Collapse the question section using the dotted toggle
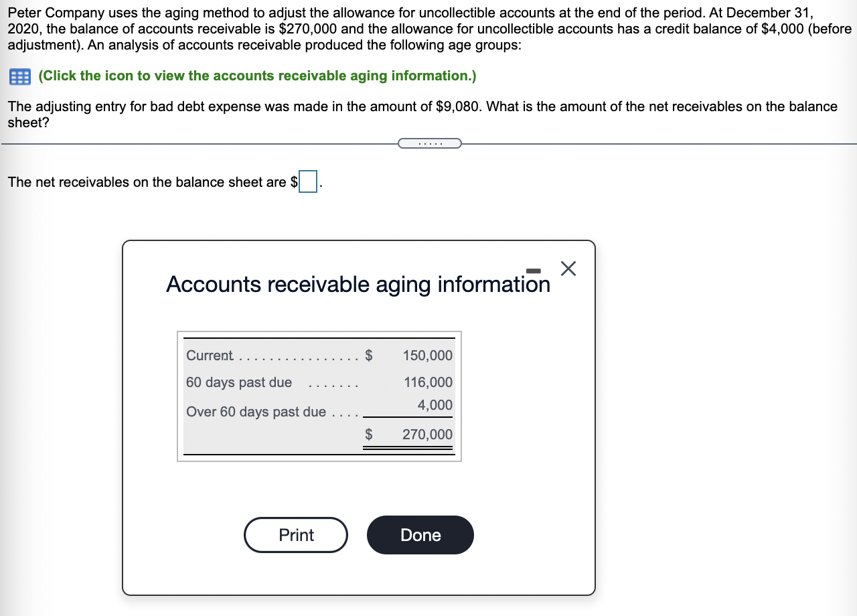 pos(429,143)
